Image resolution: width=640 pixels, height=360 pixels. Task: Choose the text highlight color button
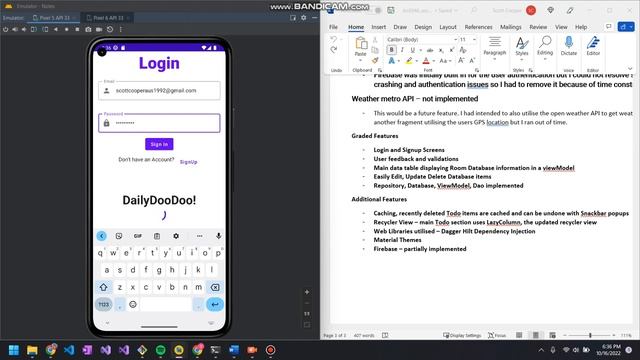coord(409,61)
